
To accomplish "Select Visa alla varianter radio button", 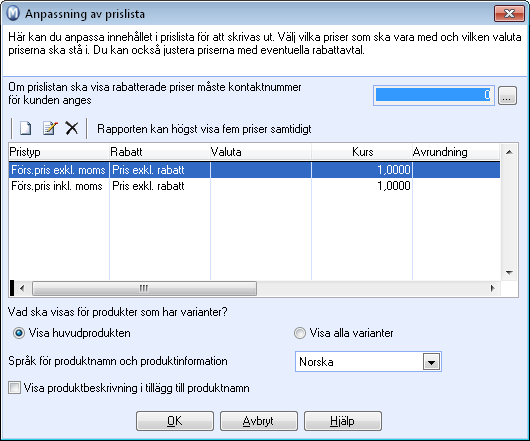I will click(299, 333).
